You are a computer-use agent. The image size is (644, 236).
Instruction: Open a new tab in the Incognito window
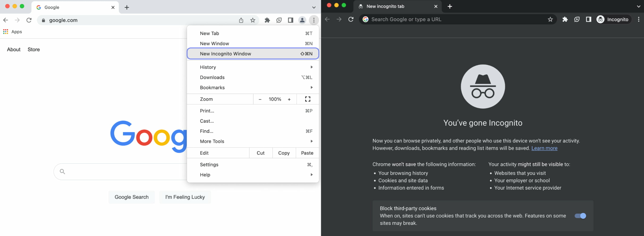[450, 7]
